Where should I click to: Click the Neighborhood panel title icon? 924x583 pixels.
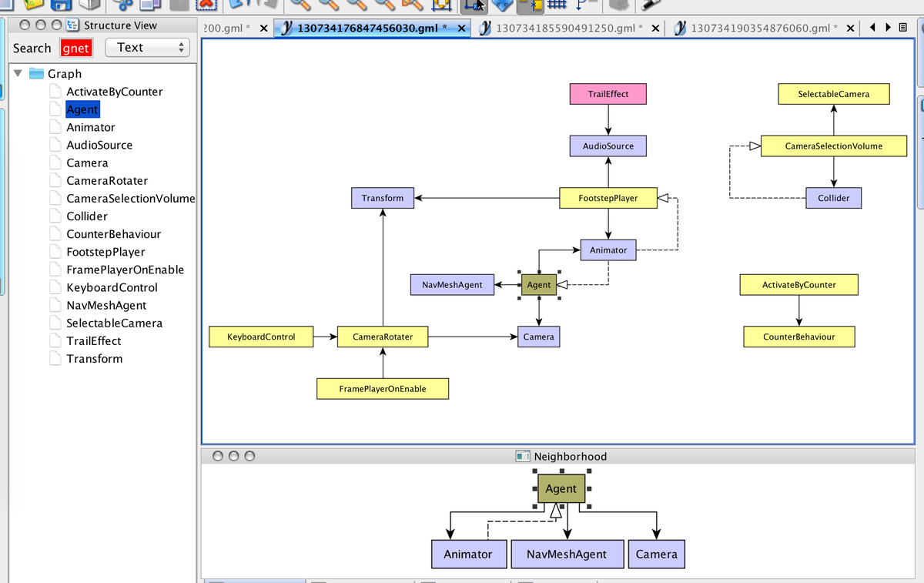click(x=523, y=456)
